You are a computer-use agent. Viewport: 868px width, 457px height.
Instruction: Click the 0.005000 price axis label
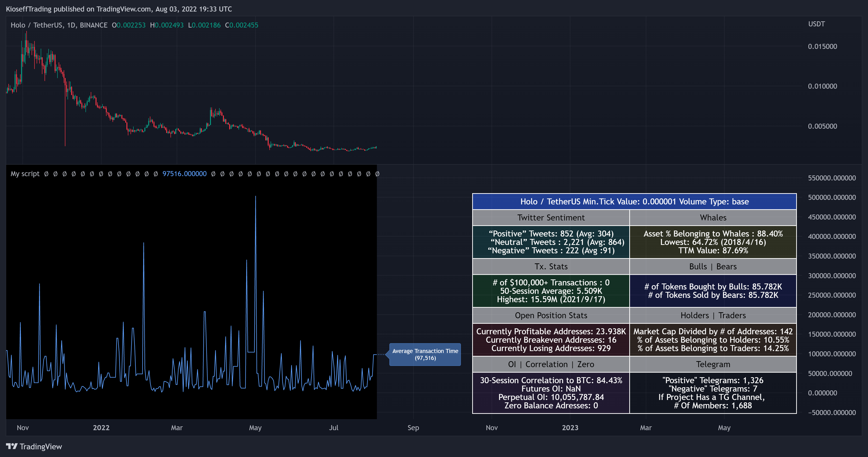pos(822,126)
